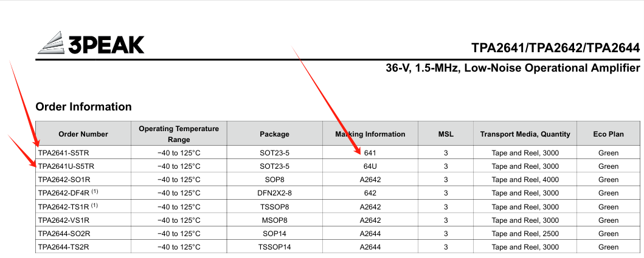
Task: Click the Operating Temperature Range header
Action: pos(179,134)
